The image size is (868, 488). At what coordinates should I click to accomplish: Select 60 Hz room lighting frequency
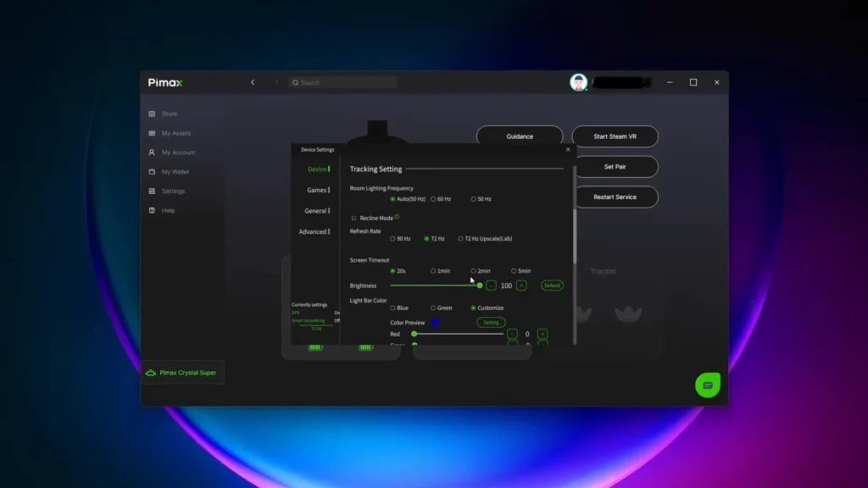441,199
